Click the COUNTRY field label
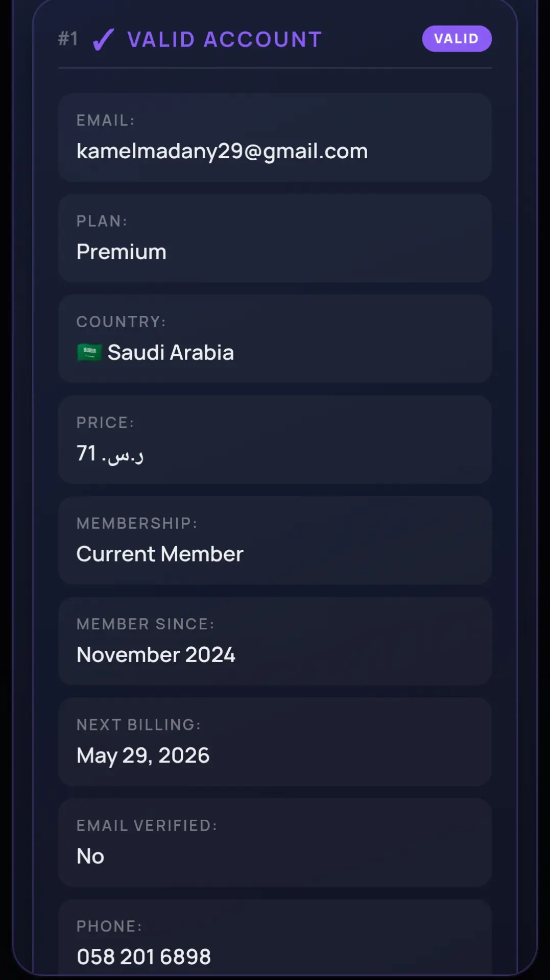 [x=121, y=322]
